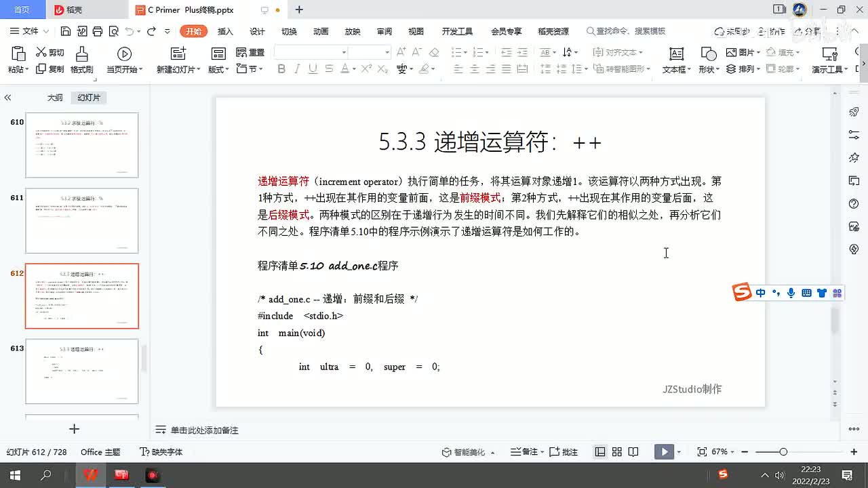Open the Arrange (排列) dropdown
868x488 pixels.
[743, 69]
